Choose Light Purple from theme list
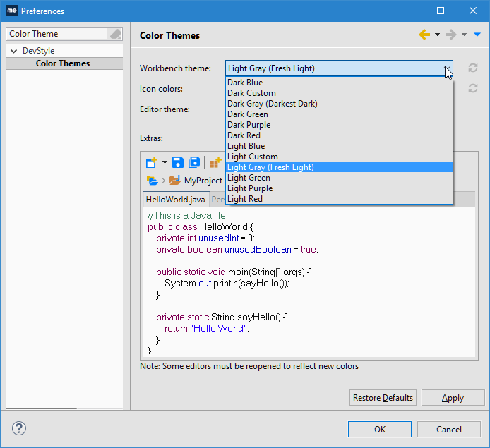Viewport: 490px width, 448px height. pyautogui.click(x=249, y=188)
